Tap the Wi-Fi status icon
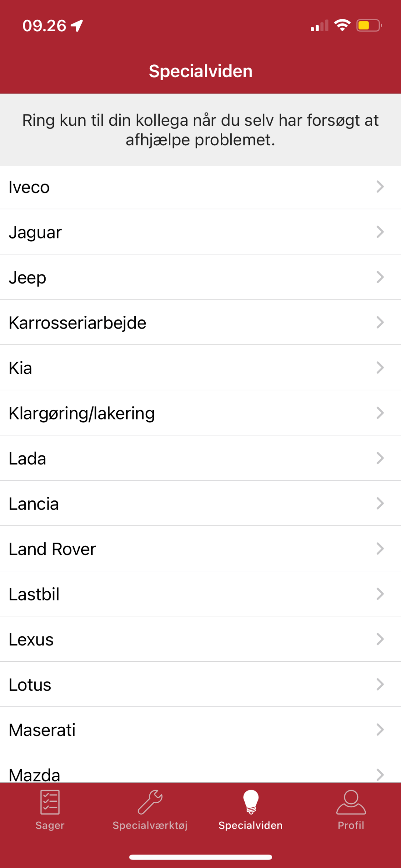Image resolution: width=401 pixels, height=868 pixels. click(x=342, y=25)
